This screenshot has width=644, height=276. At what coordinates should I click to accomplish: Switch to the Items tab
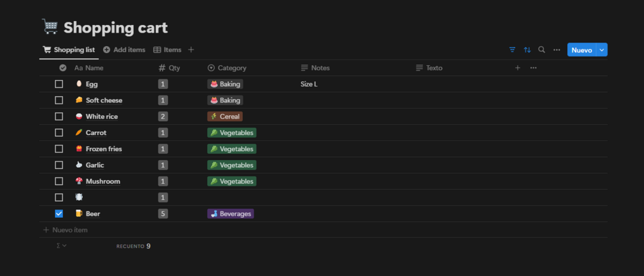pos(167,50)
